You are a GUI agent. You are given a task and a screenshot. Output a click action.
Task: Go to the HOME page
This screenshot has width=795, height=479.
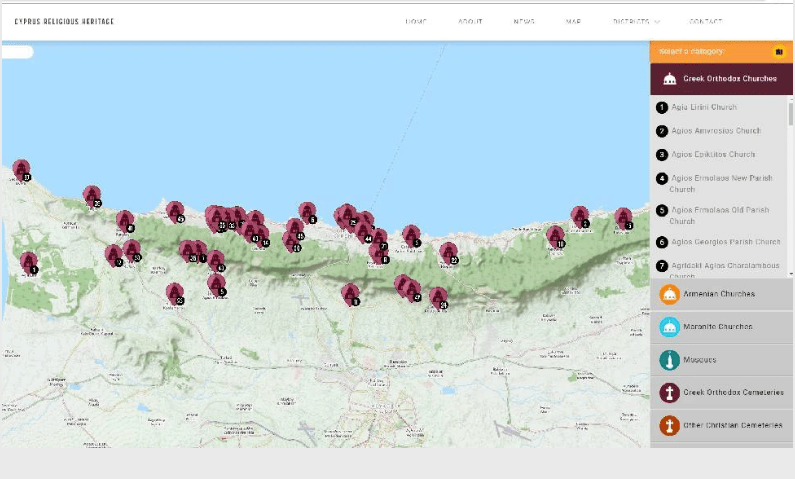(x=416, y=22)
